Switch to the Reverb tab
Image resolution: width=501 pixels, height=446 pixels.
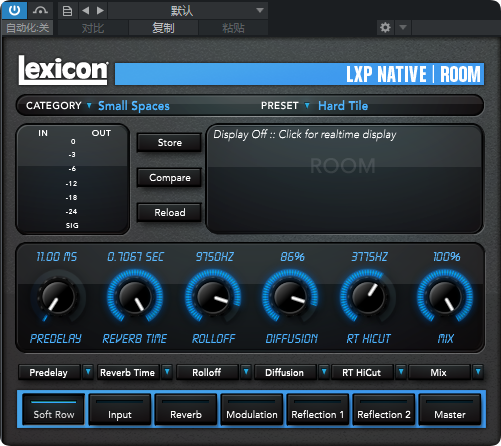point(186,409)
